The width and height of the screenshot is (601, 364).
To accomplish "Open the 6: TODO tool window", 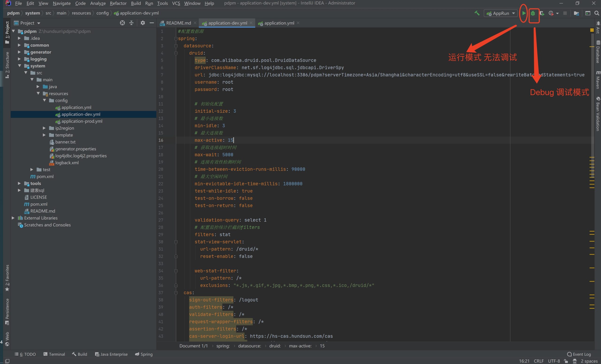I will point(25,354).
